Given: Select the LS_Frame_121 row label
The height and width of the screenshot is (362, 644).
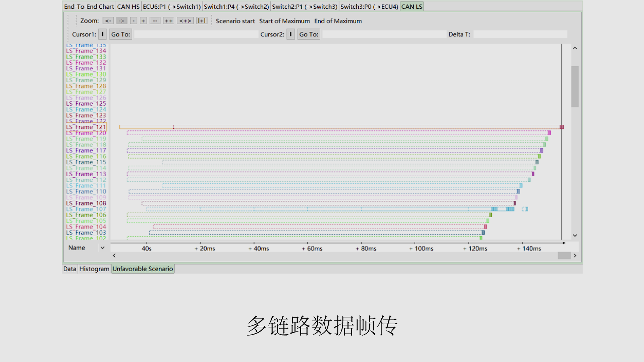Looking at the screenshot, I should (86, 127).
